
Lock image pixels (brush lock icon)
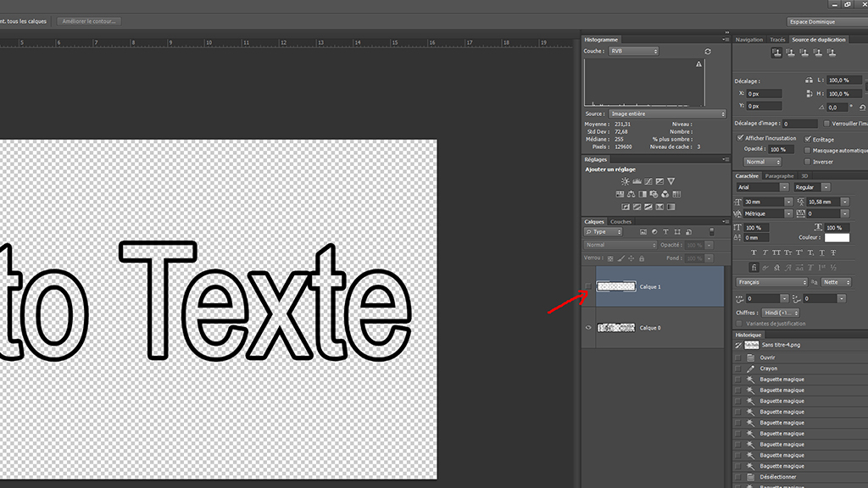[x=620, y=258]
